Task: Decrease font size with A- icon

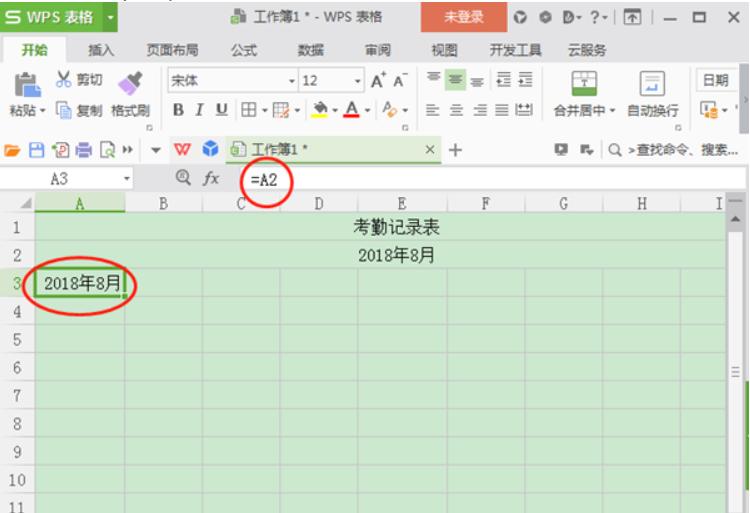Action: pyautogui.click(x=400, y=80)
